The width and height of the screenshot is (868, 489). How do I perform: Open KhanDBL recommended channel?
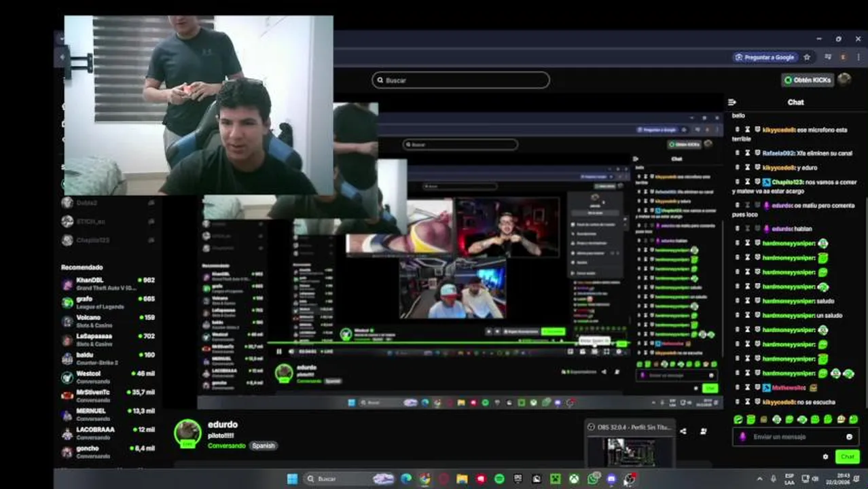109,284
